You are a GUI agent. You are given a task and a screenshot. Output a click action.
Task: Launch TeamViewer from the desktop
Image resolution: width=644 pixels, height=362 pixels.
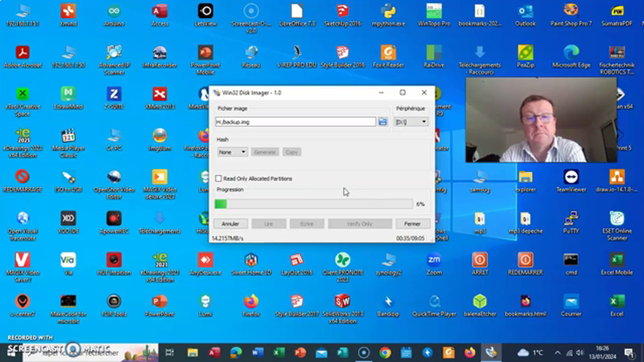point(571,177)
